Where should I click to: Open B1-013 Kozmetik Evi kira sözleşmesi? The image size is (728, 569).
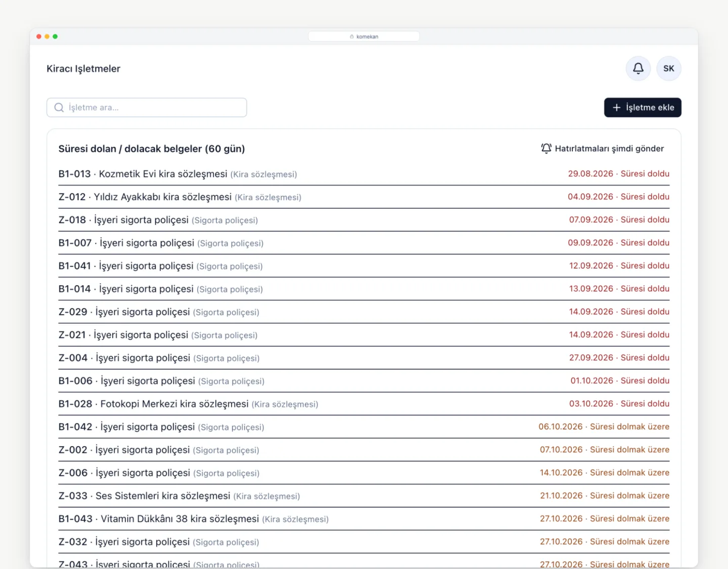pyautogui.click(x=364, y=174)
